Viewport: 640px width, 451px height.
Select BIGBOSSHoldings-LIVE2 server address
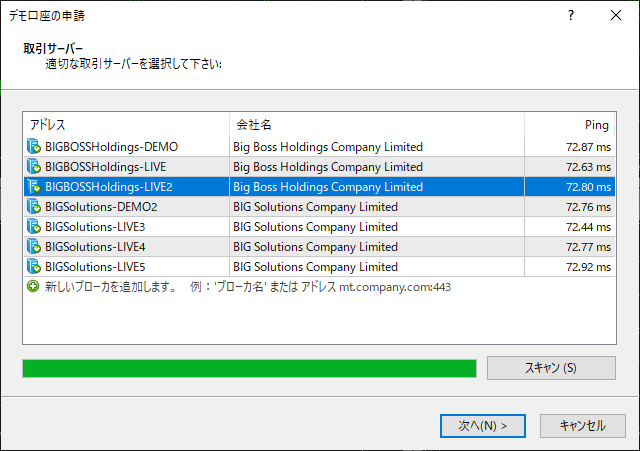pos(109,187)
